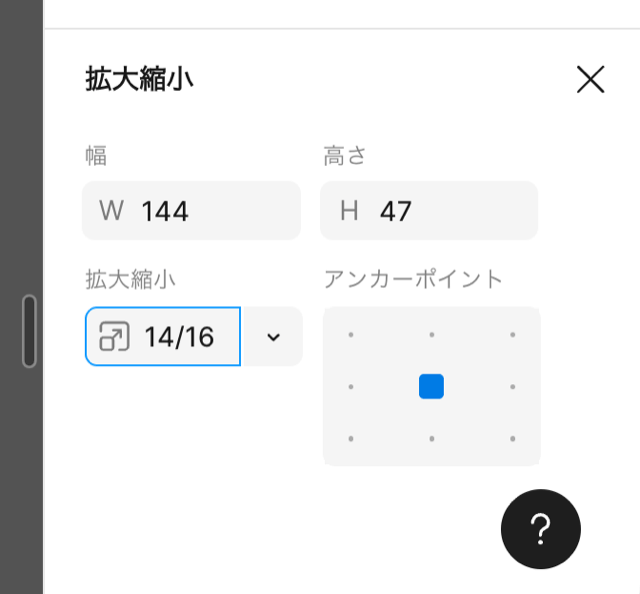The height and width of the screenshot is (594, 640).
Task: Select the top-center anchor point
Action: 431,335
